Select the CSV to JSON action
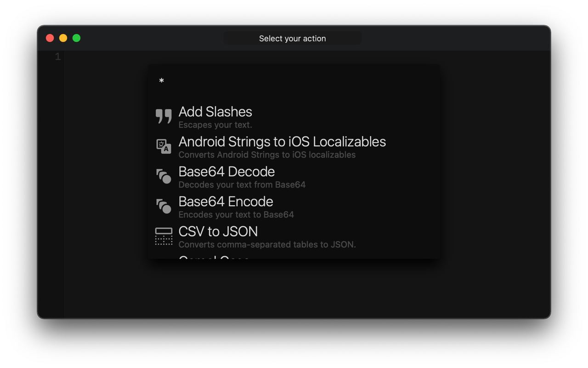588x368 pixels. (294, 236)
